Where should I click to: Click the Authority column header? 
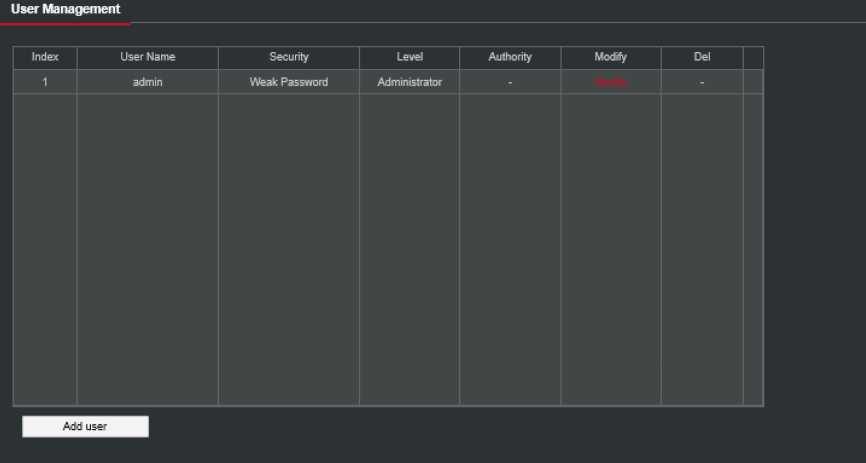click(510, 57)
